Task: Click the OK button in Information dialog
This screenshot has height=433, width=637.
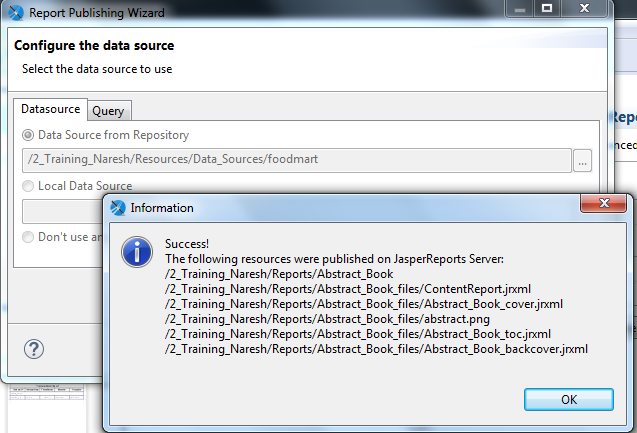Action: point(568,399)
